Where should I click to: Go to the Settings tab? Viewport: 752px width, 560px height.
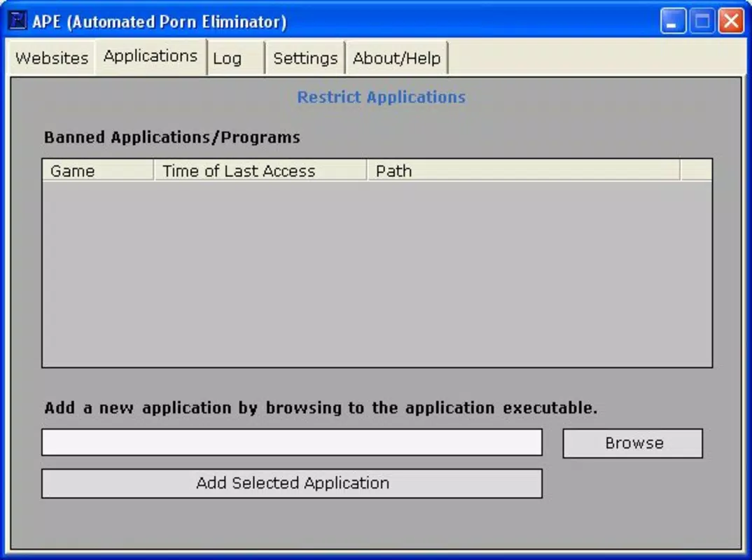[x=305, y=58]
